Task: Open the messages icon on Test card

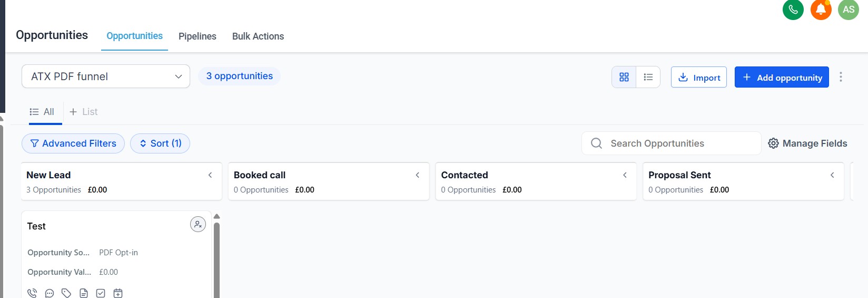Action: tap(50, 293)
